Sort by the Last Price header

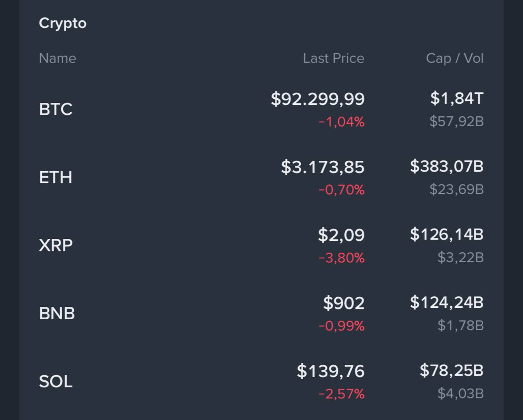[333, 58]
